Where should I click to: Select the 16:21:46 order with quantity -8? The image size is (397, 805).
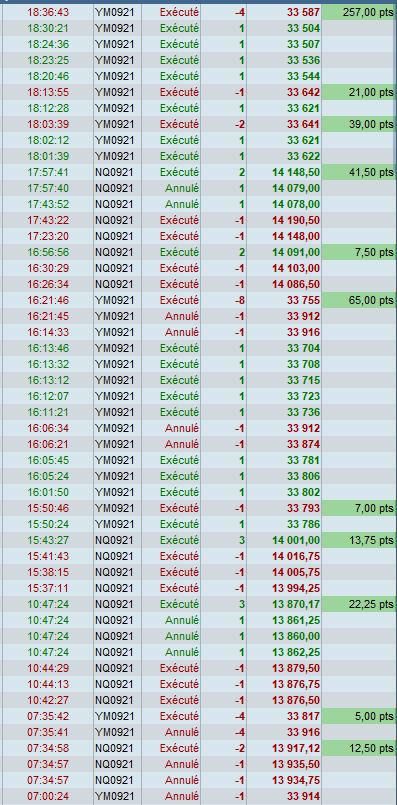[199, 300]
